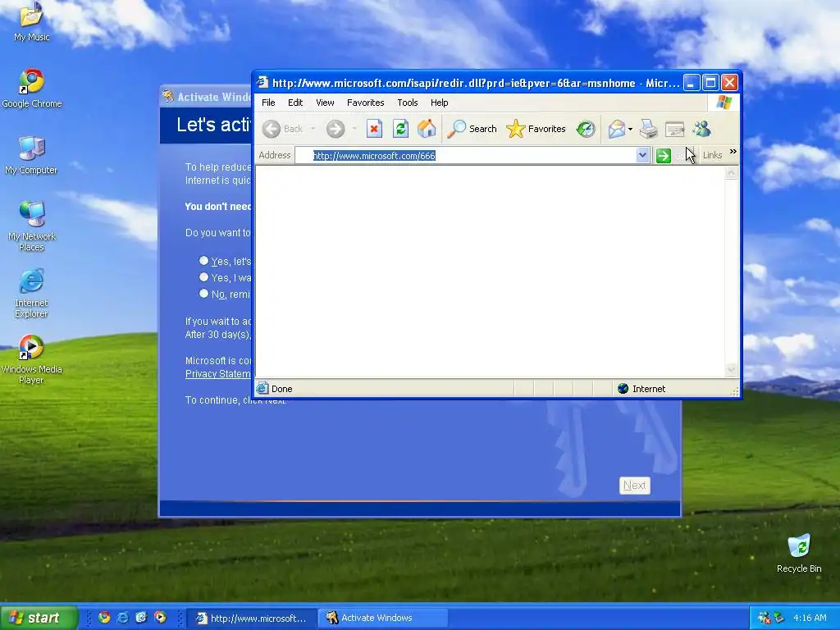This screenshot has width=840, height=630.
Task: Open the Edit menu
Action: tap(295, 103)
